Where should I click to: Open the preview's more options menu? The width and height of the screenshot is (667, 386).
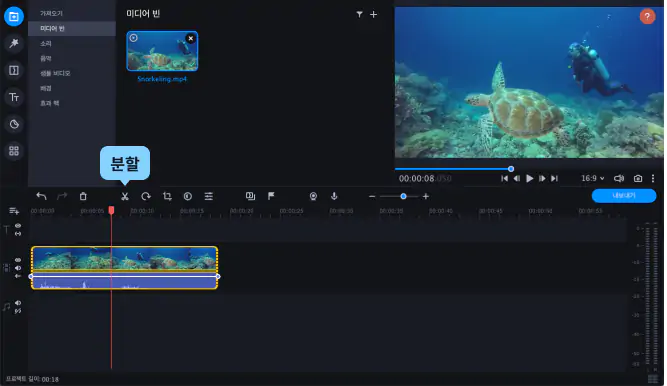(x=653, y=178)
